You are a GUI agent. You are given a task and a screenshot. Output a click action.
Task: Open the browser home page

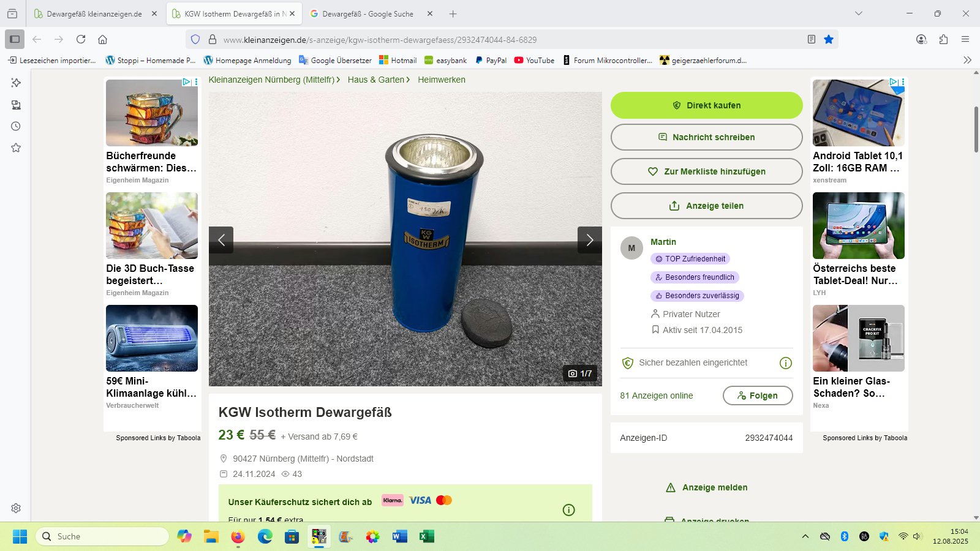tap(102, 39)
